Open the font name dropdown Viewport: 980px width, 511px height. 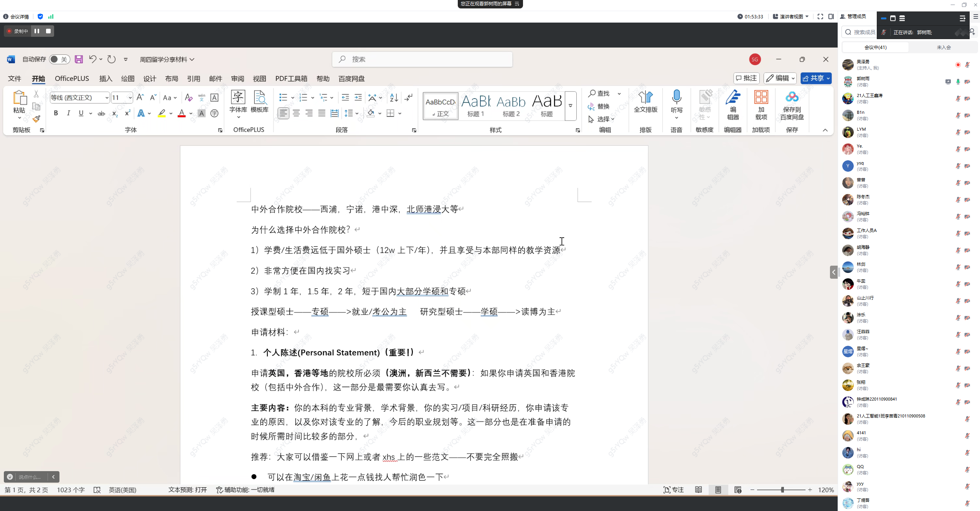click(x=107, y=98)
